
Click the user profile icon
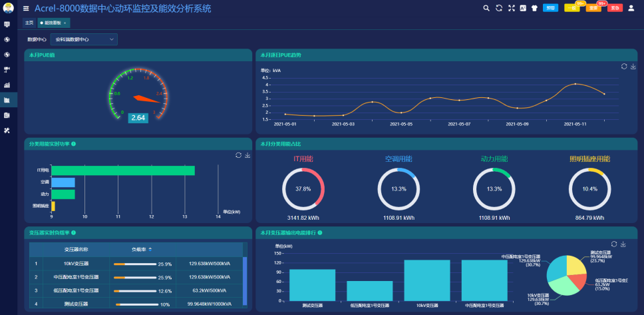tap(631, 8)
